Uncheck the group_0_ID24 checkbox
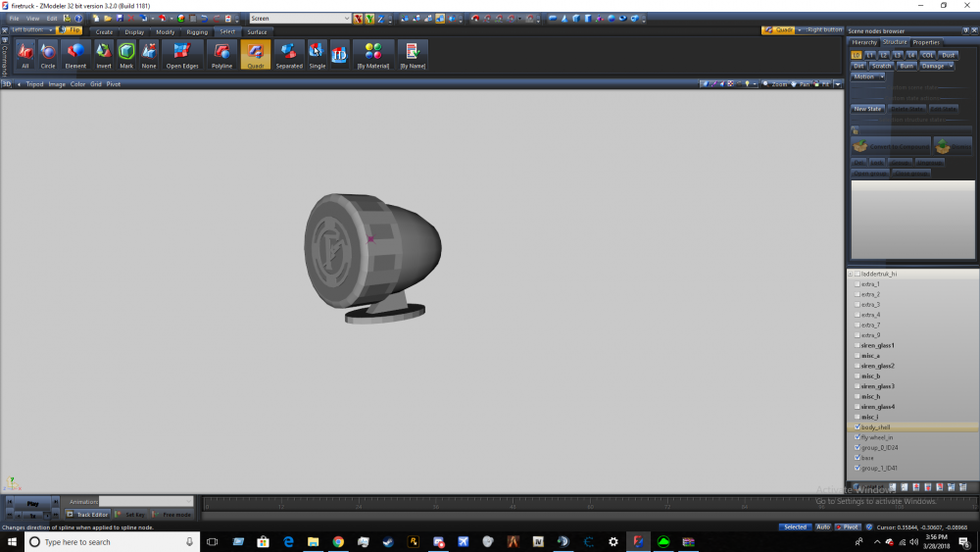The image size is (980, 552). point(857,448)
